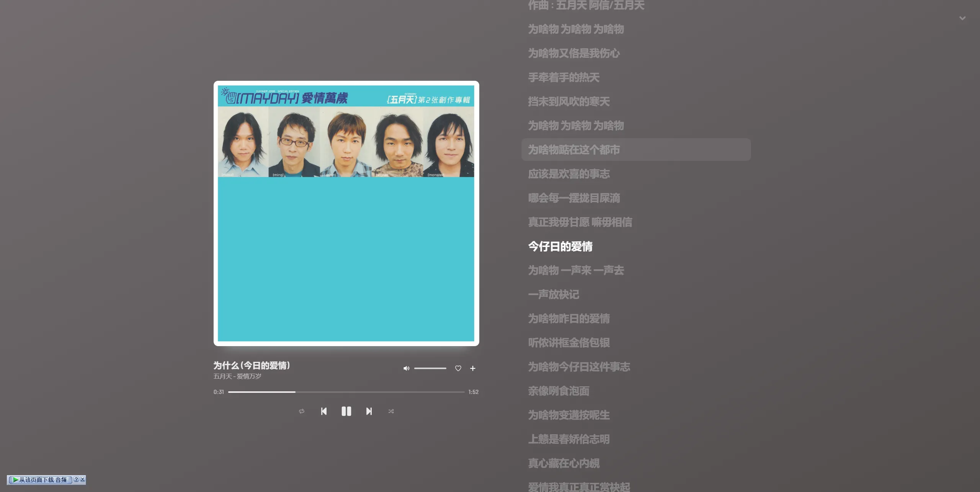Image resolution: width=980 pixels, height=492 pixels.
Task: Select the lyric line 今仔日的爱情
Action: point(560,246)
